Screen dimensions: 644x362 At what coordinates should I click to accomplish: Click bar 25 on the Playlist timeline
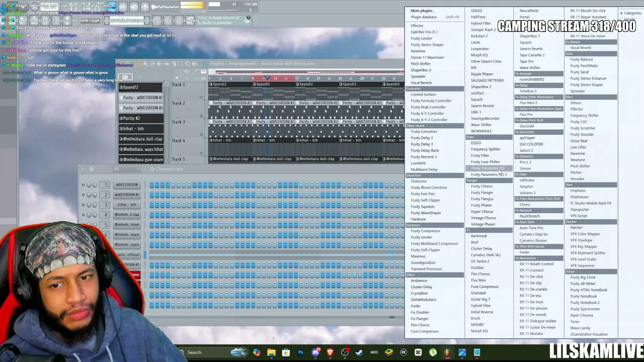pyautogui.click(x=340, y=78)
